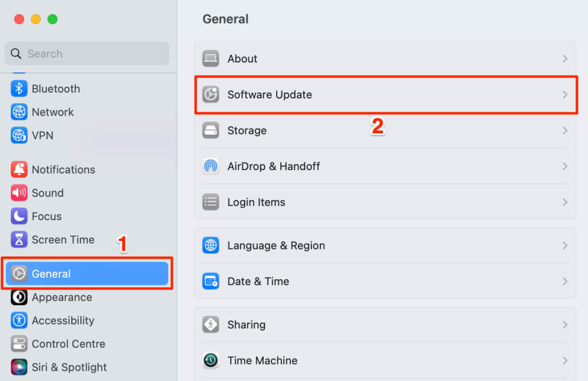Viewport: 588px width, 381px height.
Task: Click the Accessibility icon in sidebar
Action: pyautogui.click(x=19, y=320)
